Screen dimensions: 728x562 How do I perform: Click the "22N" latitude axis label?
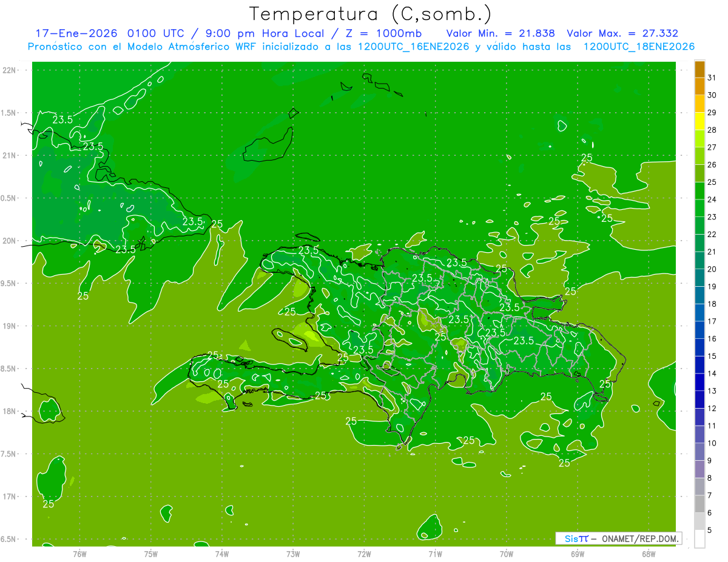(10, 70)
